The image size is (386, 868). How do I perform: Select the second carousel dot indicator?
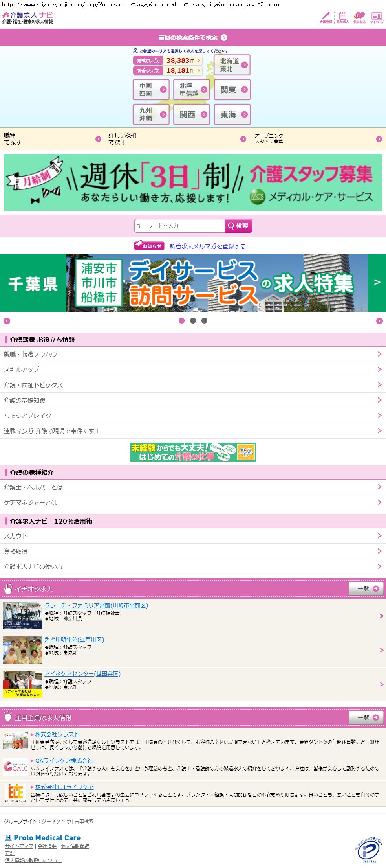(x=193, y=321)
